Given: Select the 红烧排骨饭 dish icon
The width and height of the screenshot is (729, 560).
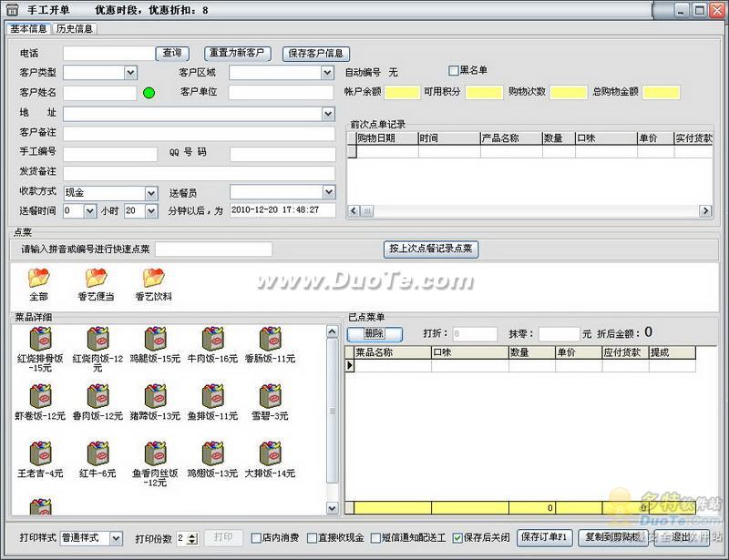Looking at the screenshot, I should pos(39,341).
